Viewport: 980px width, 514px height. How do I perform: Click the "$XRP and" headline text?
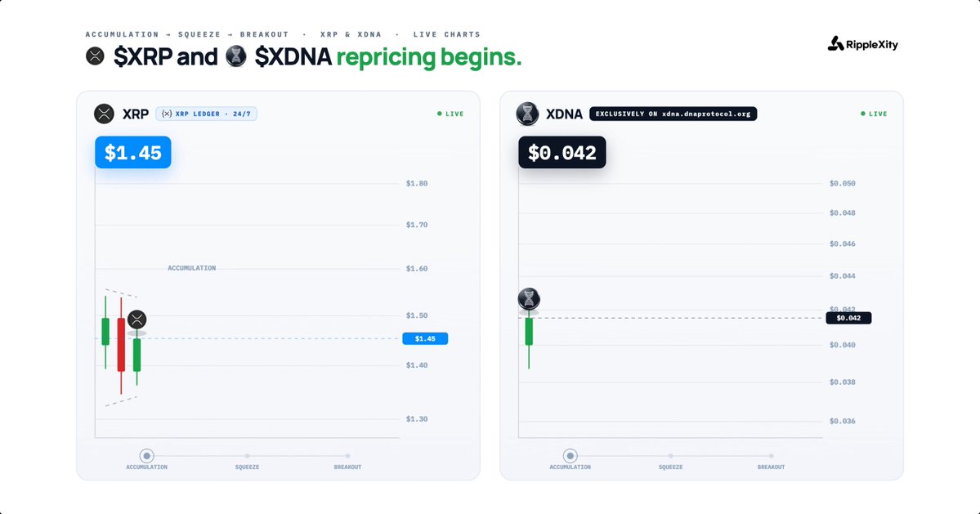tap(166, 57)
